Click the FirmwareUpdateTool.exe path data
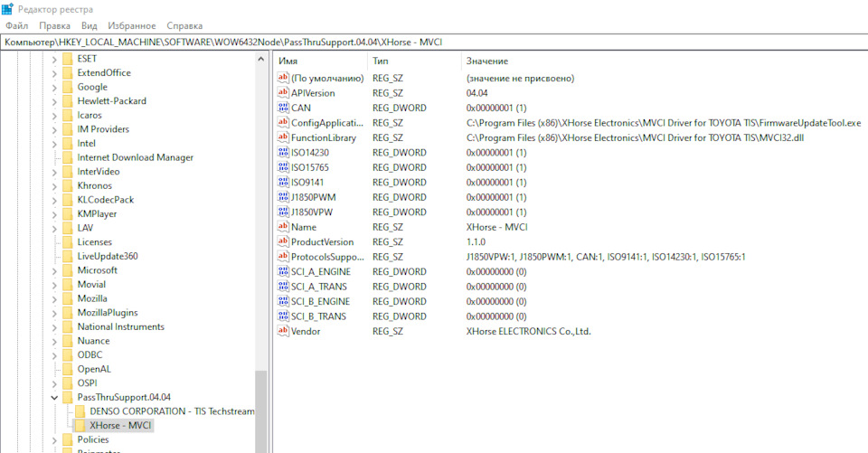This screenshot has height=453, width=868. [x=664, y=122]
